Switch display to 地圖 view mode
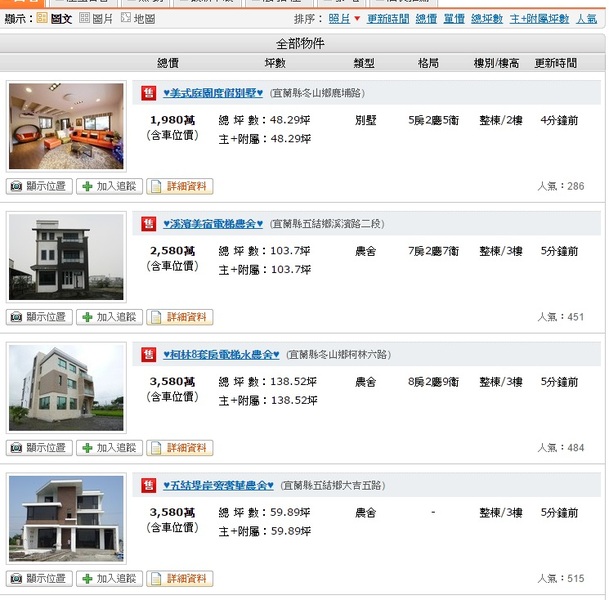Screen dimensions: 609x600 pyautogui.click(x=138, y=18)
